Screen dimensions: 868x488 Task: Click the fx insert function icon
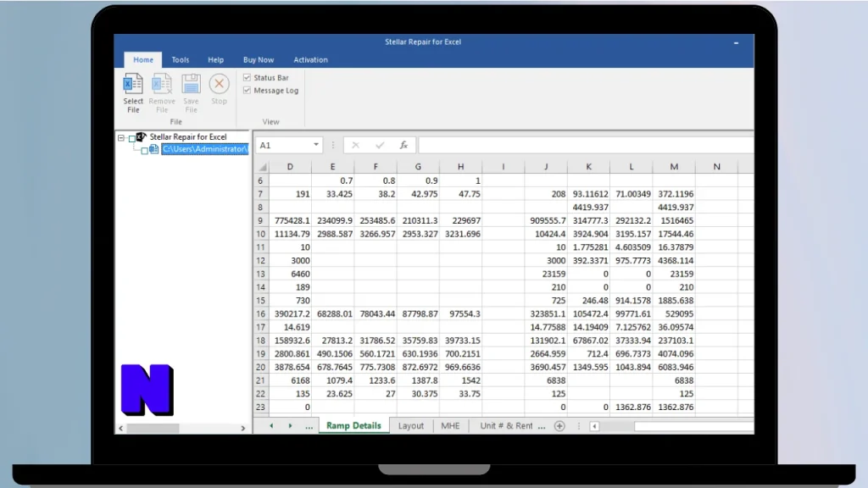[x=403, y=145]
